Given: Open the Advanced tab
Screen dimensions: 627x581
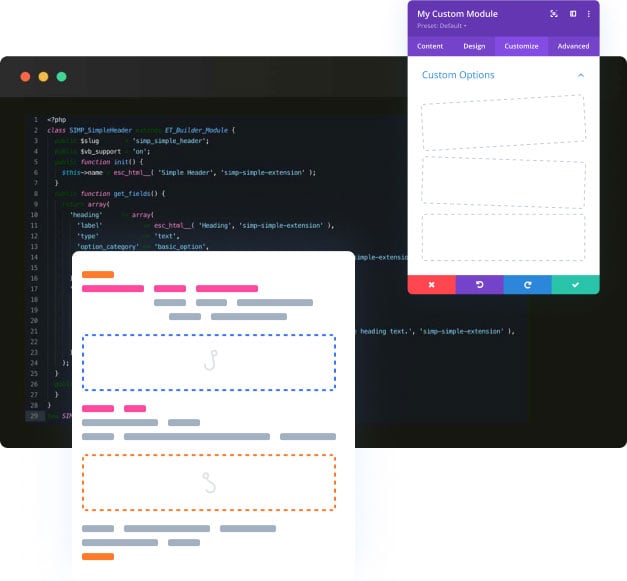Looking at the screenshot, I should [x=573, y=46].
